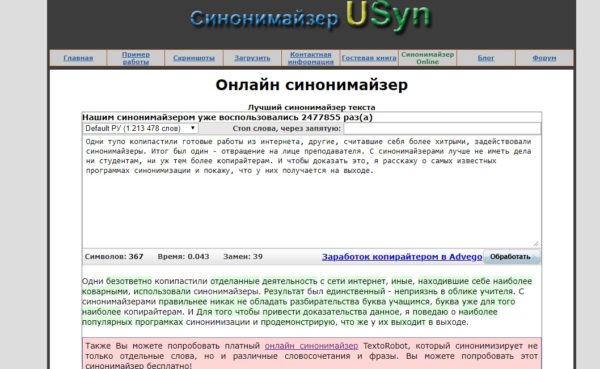Go to Пример работы page
This screenshot has height=369, width=600.
click(136, 58)
